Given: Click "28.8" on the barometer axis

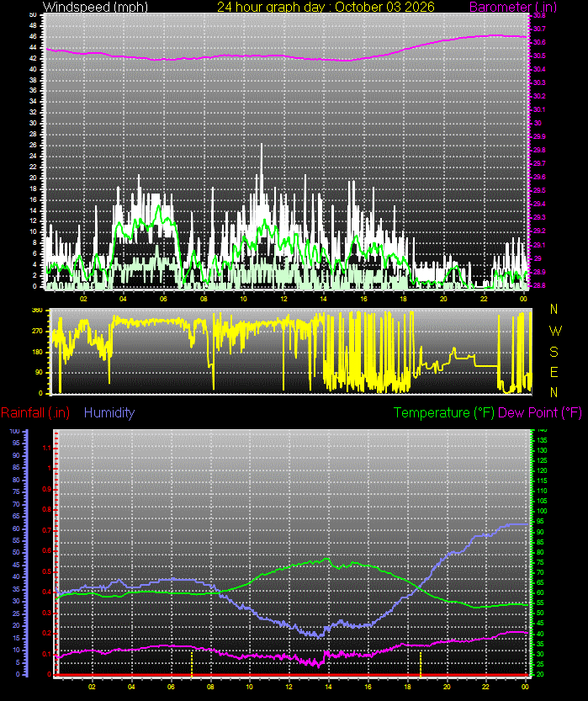Looking at the screenshot, I should point(539,285).
